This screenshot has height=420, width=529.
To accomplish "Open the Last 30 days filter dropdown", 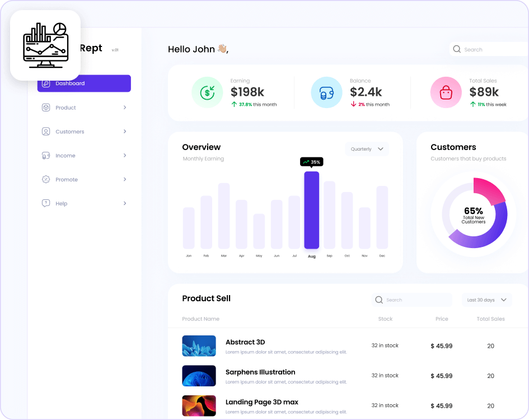I will tap(486, 300).
